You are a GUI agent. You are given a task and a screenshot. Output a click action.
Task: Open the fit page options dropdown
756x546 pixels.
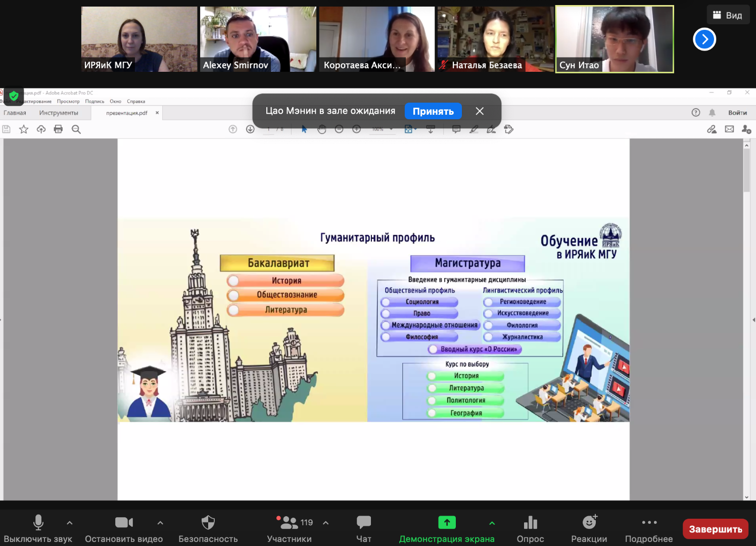[x=410, y=129]
